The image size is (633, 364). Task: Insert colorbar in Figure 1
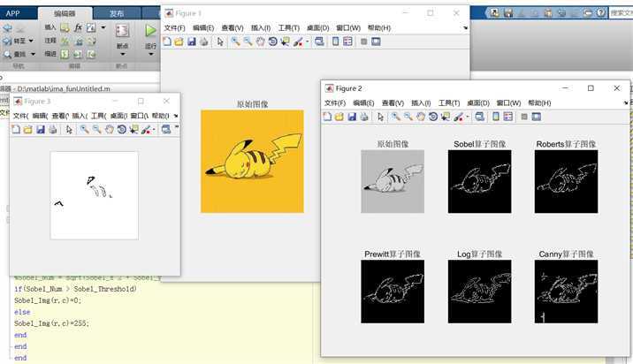tap(335, 42)
